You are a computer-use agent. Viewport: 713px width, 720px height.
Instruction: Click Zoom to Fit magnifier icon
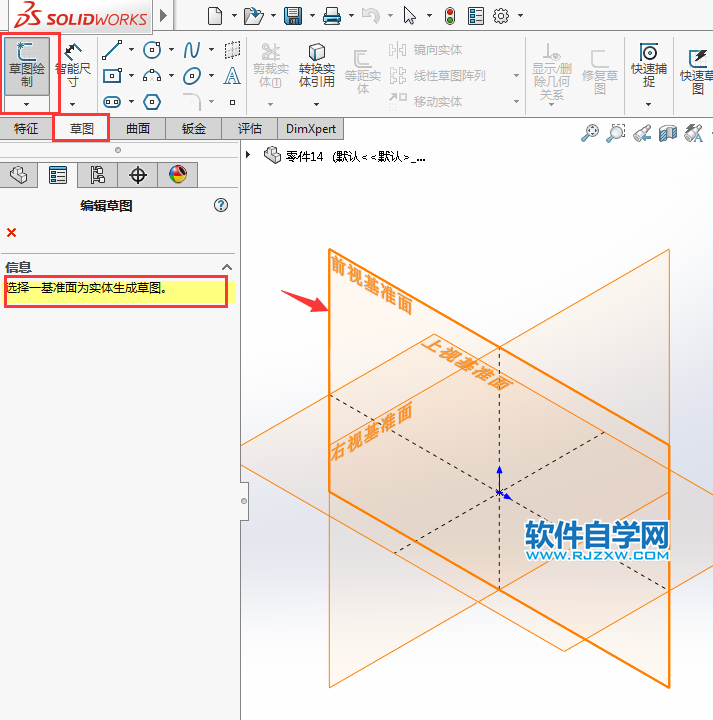pyautogui.click(x=590, y=133)
